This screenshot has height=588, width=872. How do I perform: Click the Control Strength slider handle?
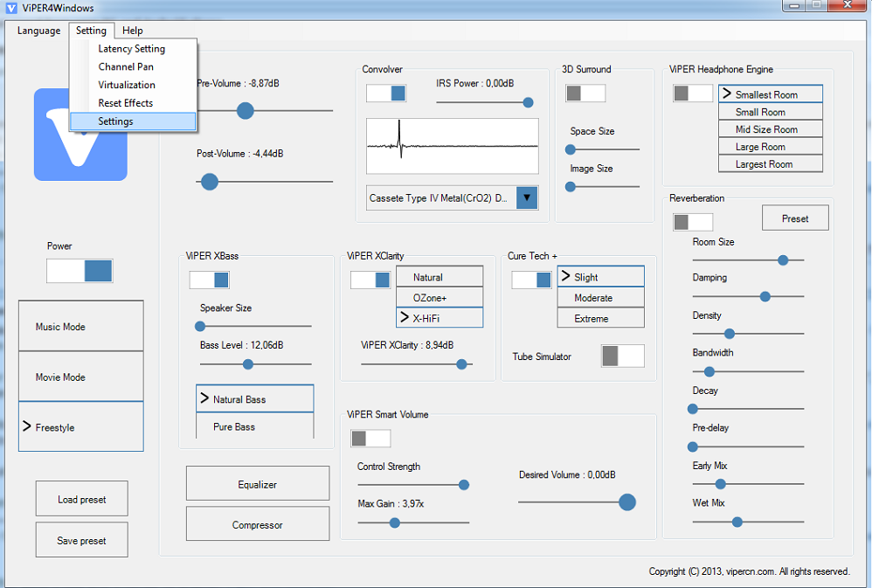[x=464, y=485]
